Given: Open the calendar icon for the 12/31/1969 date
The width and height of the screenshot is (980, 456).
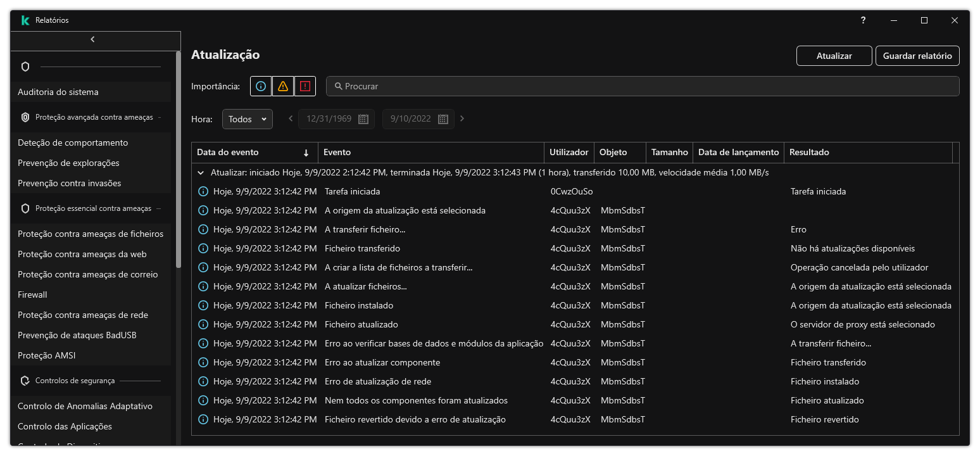Looking at the screenshot, I should [x=365, y=118].
